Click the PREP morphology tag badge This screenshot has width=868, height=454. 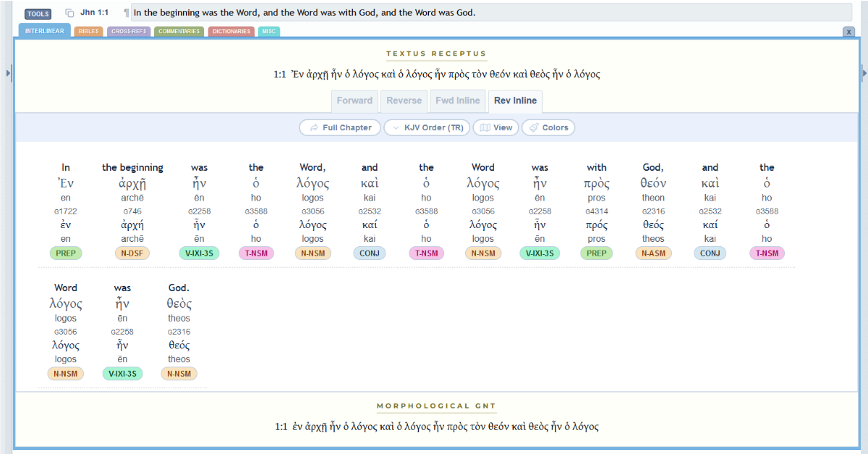[65, 253]
